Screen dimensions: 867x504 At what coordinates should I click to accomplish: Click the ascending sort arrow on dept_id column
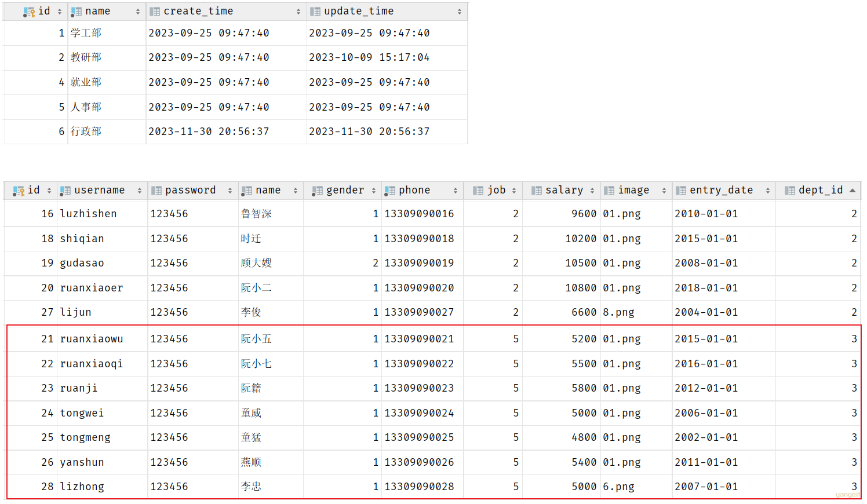tap(853, 190)
